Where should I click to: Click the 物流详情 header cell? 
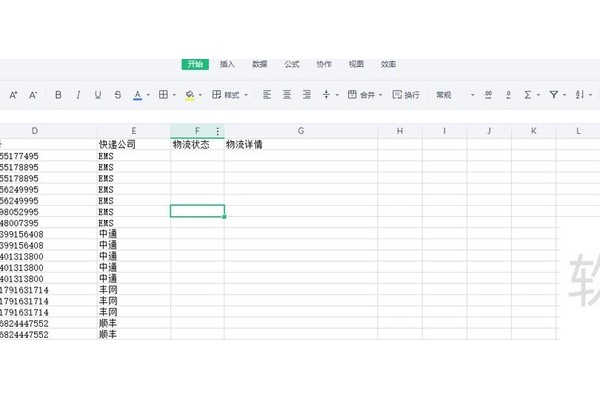click(x=301, y=144)
